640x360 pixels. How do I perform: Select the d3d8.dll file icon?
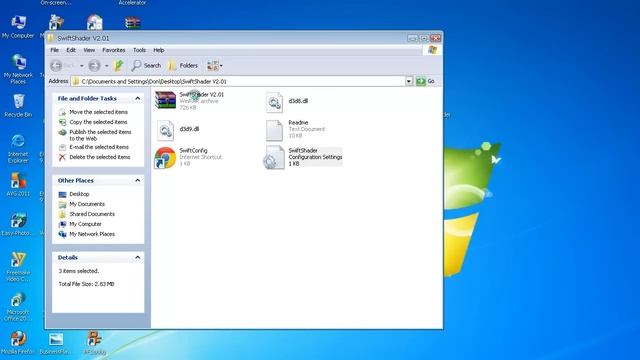pyautogui.click(x=274, y=102)
